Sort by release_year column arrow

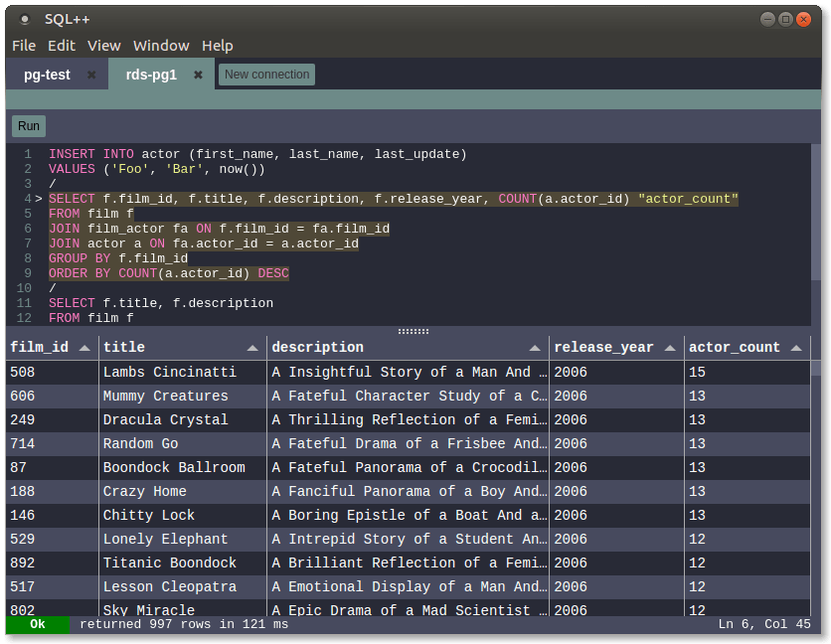click(x=670, y=348)
